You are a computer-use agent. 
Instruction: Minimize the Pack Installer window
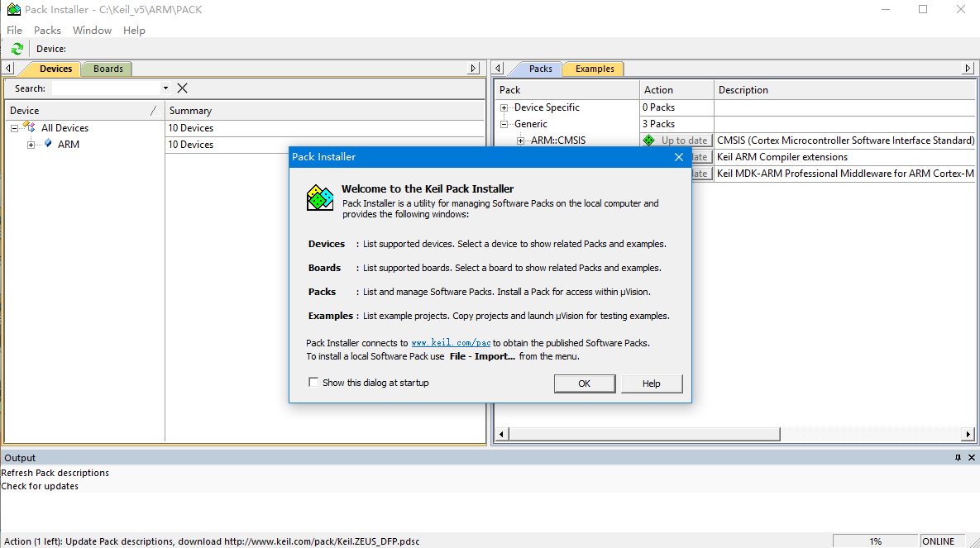(x=885, y=9)
